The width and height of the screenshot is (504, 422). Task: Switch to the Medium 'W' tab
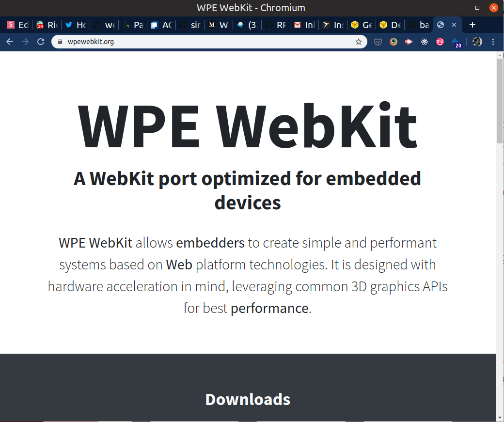coord(219,25)
